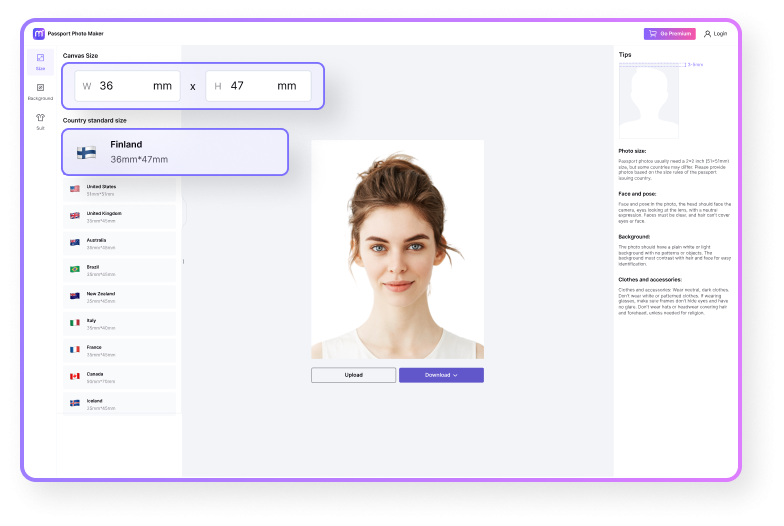This screenshot has width=784, height=526.
Task: Open the Background tool in the sidebar
Action: coord(40,91)
